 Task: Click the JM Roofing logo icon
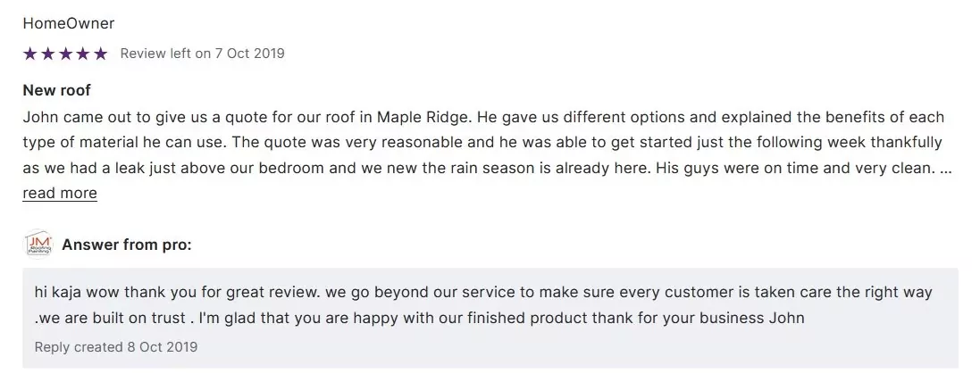click(x=38, y=245)
